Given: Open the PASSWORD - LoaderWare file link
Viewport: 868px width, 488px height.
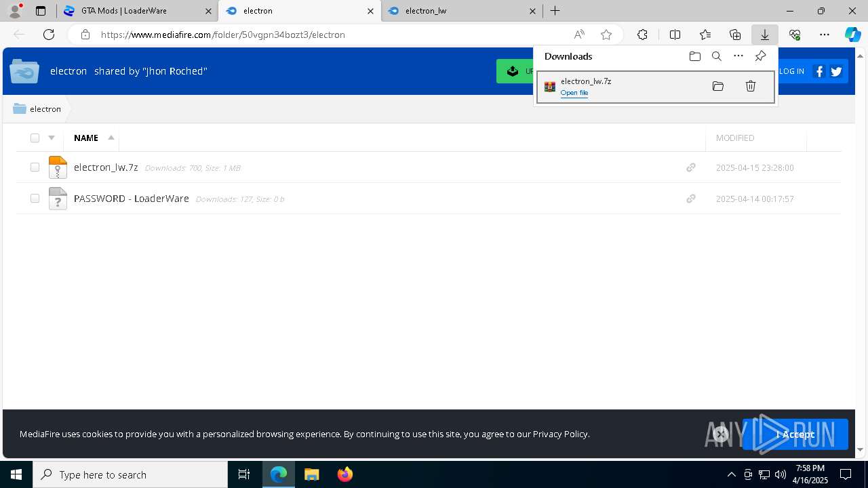Looking at the screenshot, I should [x=131, y=199].
